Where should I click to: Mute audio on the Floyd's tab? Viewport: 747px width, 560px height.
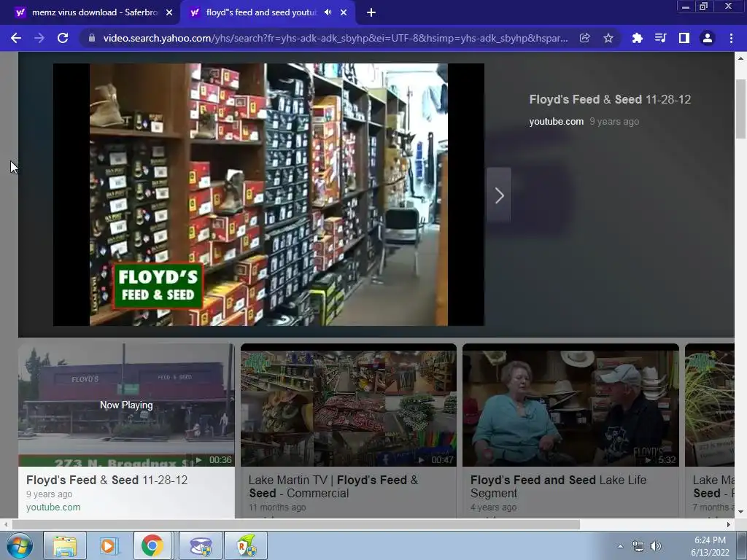coord(328,12)
